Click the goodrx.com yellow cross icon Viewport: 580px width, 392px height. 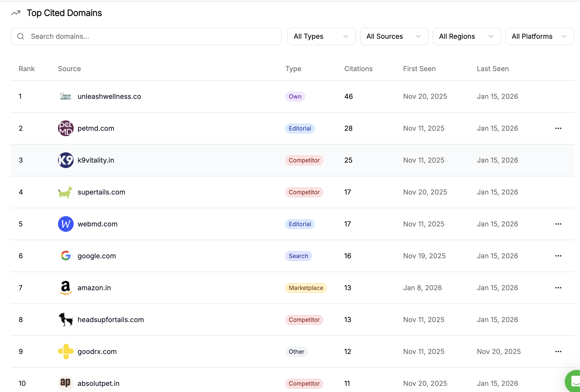pyautogui.click(x=66, y=351)
